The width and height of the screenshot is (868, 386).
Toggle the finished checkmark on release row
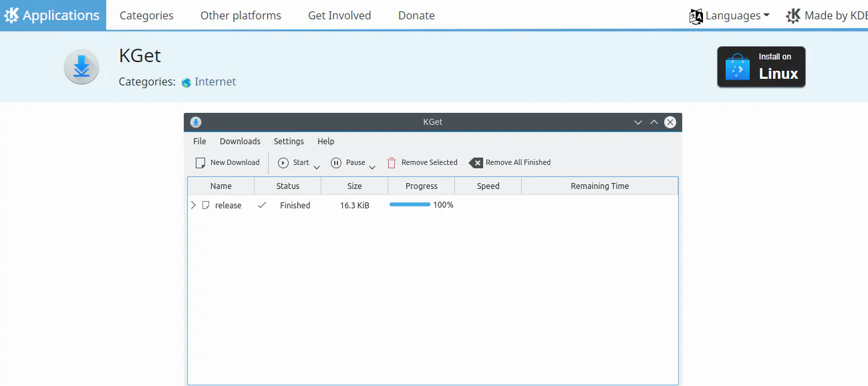click(x=261, y=205)
